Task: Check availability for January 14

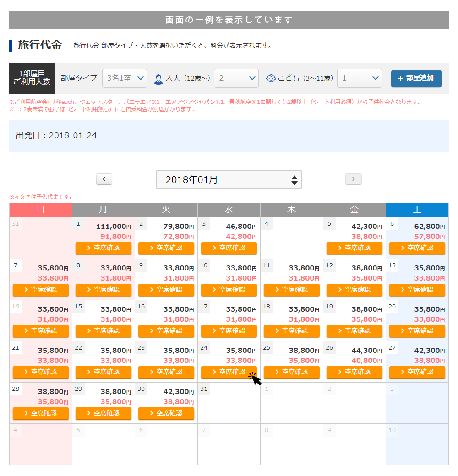Action: click(x=41, y=331)
